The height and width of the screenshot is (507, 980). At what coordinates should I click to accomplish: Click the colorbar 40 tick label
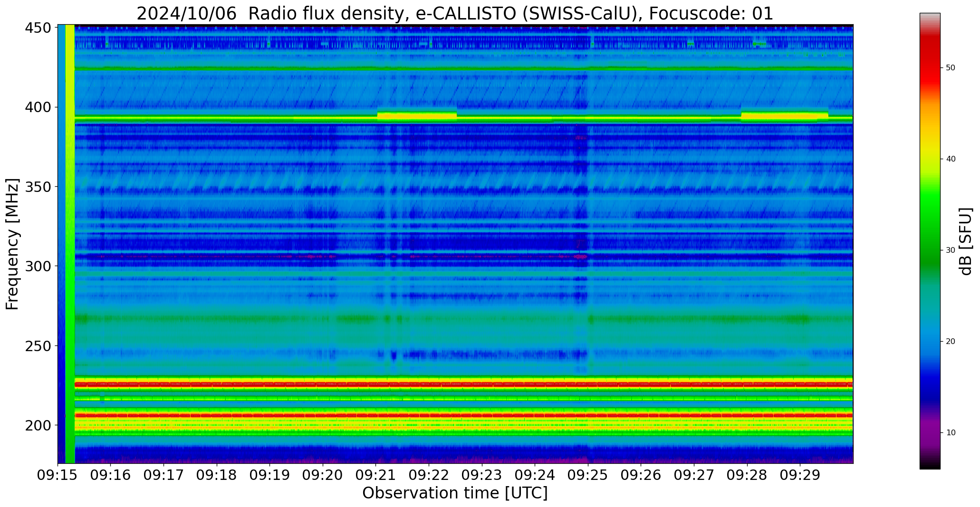951,159
